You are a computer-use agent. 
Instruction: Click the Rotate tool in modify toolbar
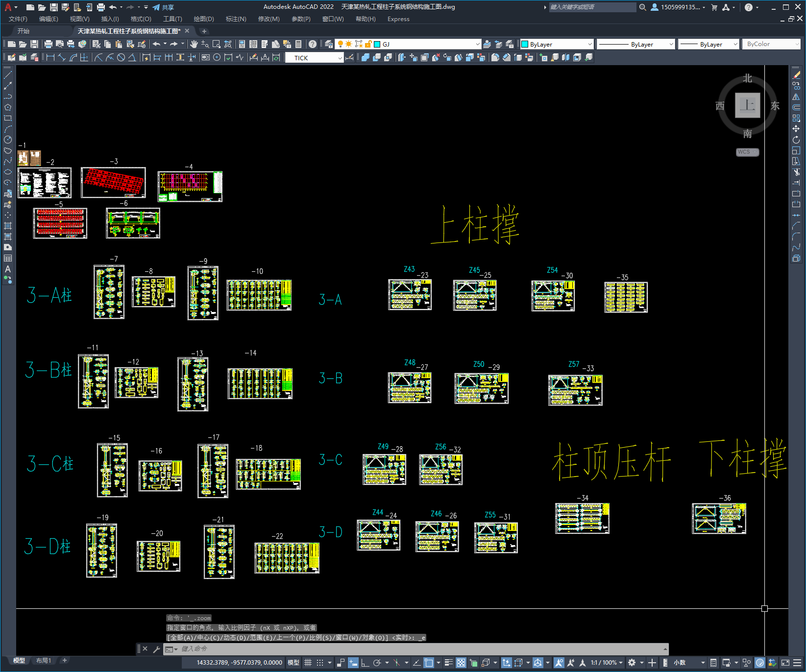(x=796, y=140)
